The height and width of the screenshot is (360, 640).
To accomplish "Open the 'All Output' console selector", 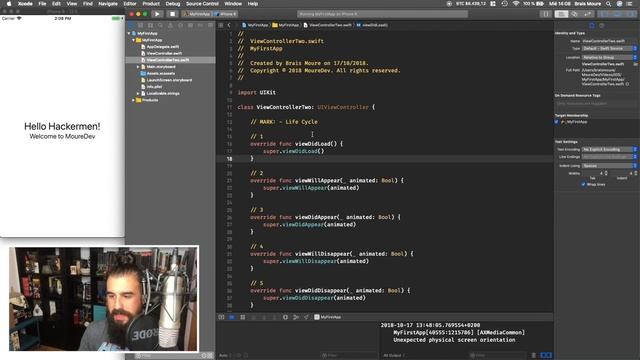I will [394, 356].
